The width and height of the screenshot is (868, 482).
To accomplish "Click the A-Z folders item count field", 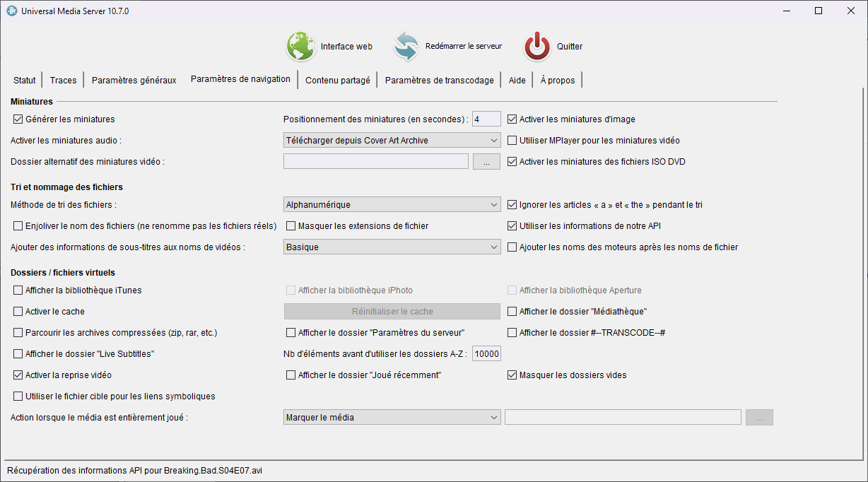I will (x=486, y=354).
